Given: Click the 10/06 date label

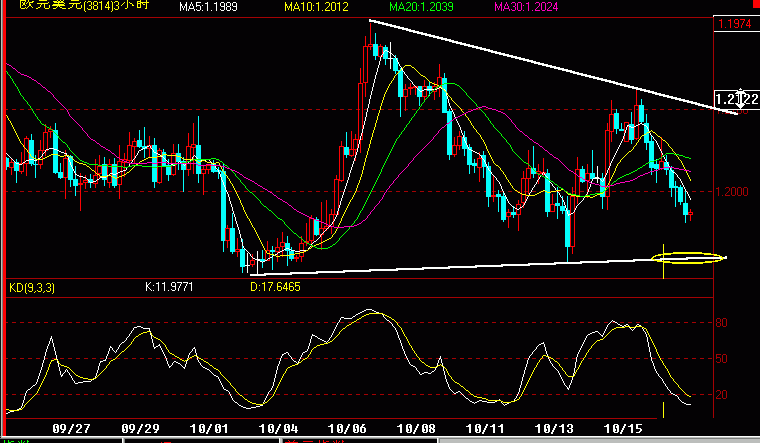Looking at the screenshot, I should pyautogui.click(x=347, y=429).
